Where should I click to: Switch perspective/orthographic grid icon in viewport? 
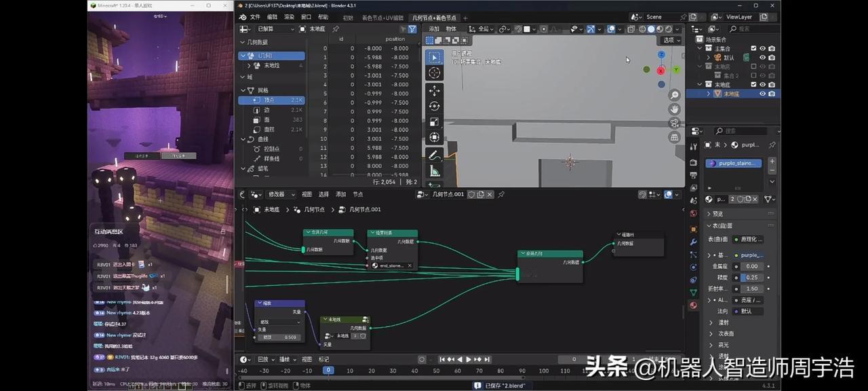click(x=674, y=136)
